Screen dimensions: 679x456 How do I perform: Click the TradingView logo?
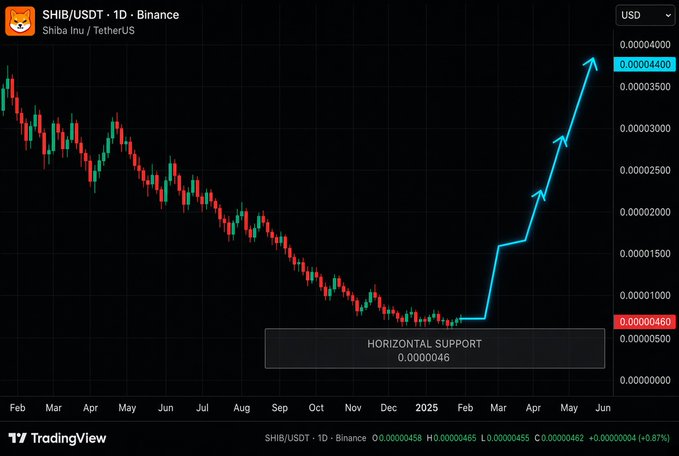pyautogui.click(x=57, y=438)
